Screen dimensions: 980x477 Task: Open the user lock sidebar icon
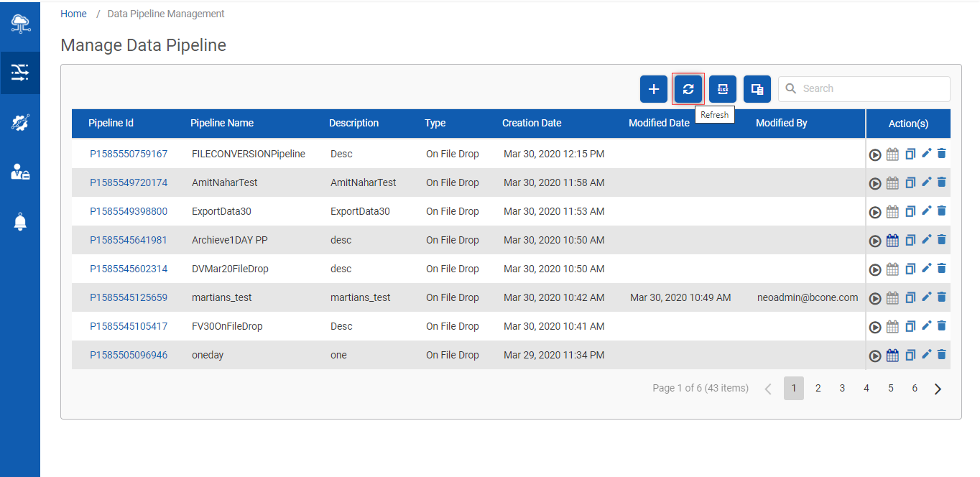coord(20,172)
